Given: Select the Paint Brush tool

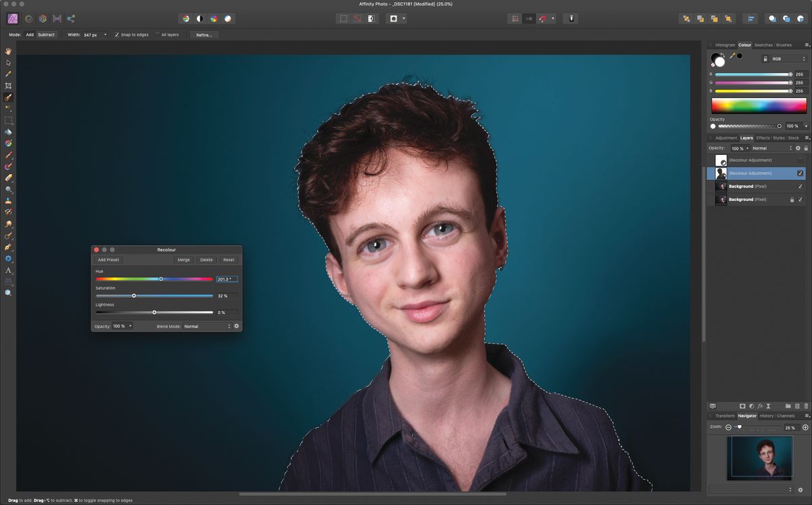Looking at the screenshot, I should pos(8,155).
